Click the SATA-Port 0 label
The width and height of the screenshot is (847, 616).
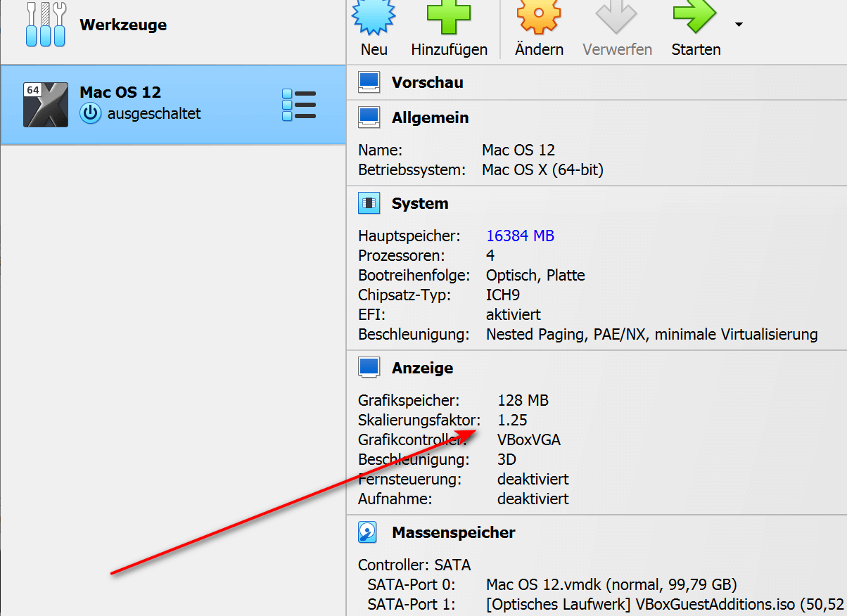click(412, 584)
